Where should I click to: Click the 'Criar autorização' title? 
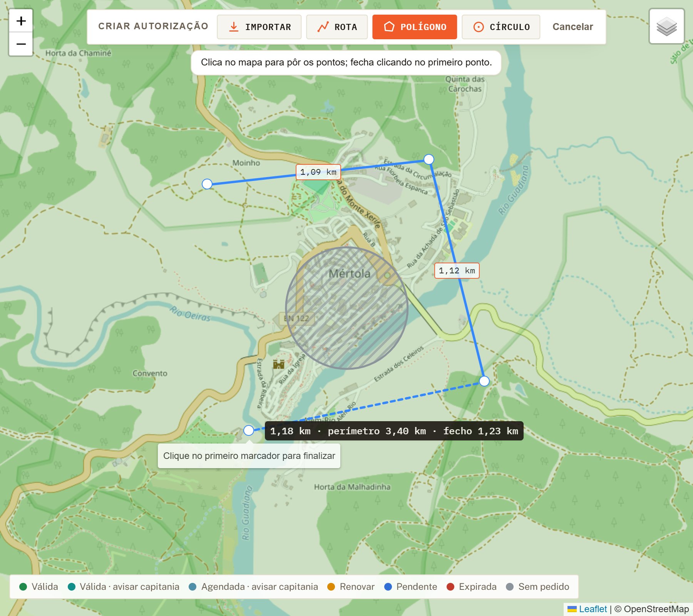153,26
